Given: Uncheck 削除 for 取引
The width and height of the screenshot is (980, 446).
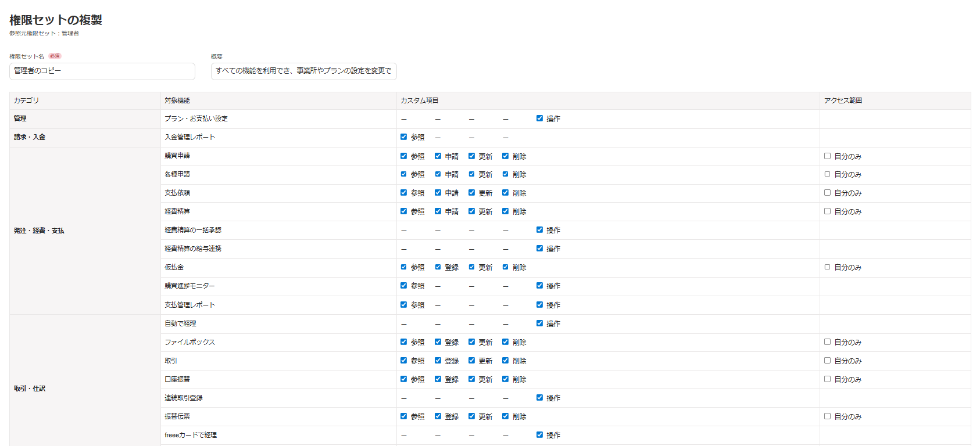Looking at the screenshot, I should 505,361.
